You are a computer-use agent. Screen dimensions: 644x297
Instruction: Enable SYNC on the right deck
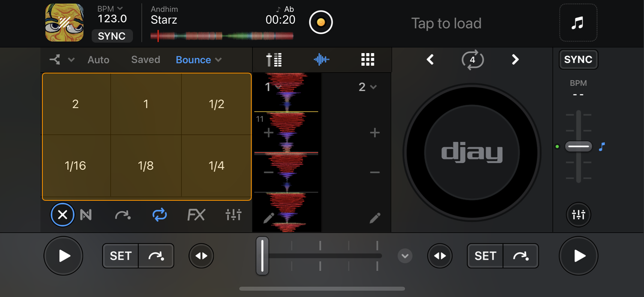[x=578, y=60]
